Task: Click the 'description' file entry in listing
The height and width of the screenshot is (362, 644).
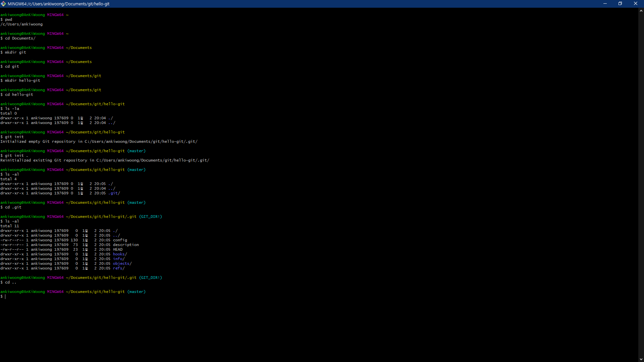Action: point(126,245)
